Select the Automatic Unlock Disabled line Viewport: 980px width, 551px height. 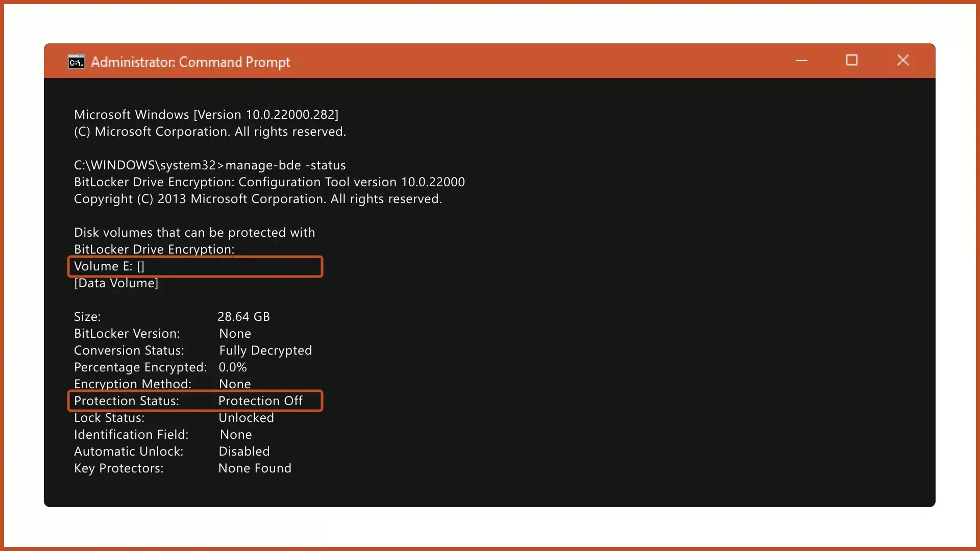pyautogui.click(x=171, y=451)
